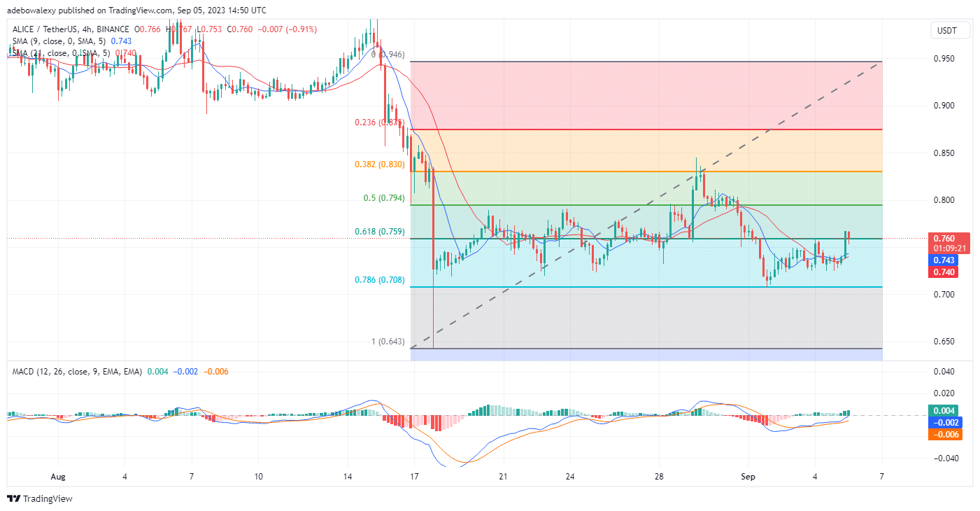Click the 01:09:21 bar countdown label

tap(948, 248)
